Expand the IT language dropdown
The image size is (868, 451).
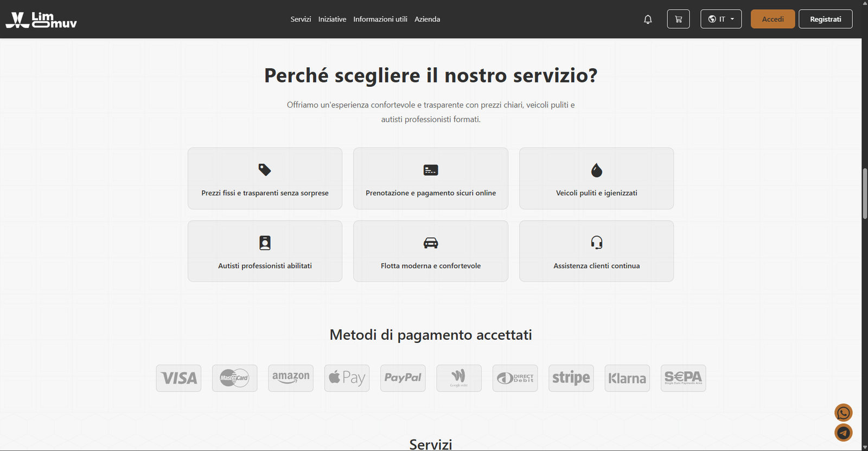721,19
